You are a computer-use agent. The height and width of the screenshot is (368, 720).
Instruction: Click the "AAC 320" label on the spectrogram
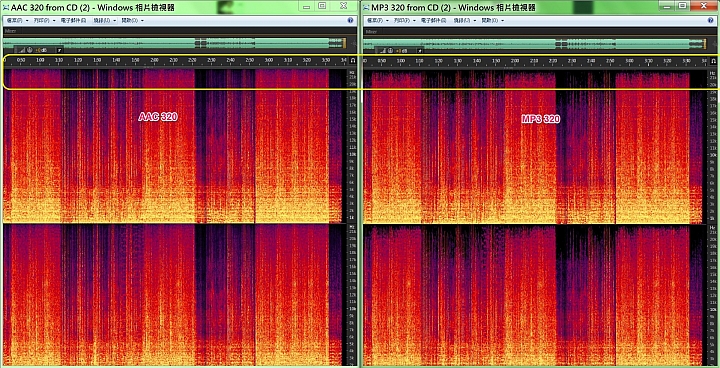(158, 117)
